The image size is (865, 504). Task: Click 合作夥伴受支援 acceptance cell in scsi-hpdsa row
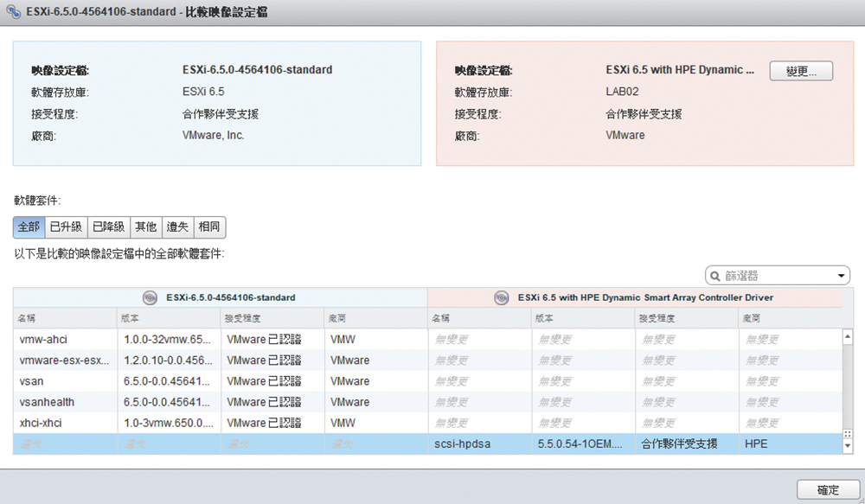(687, 444)
